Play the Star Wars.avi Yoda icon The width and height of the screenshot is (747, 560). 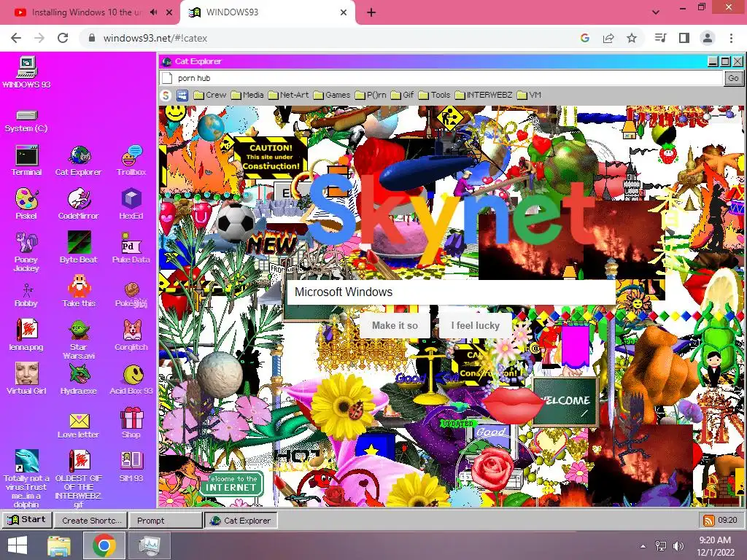coord(79,339)
